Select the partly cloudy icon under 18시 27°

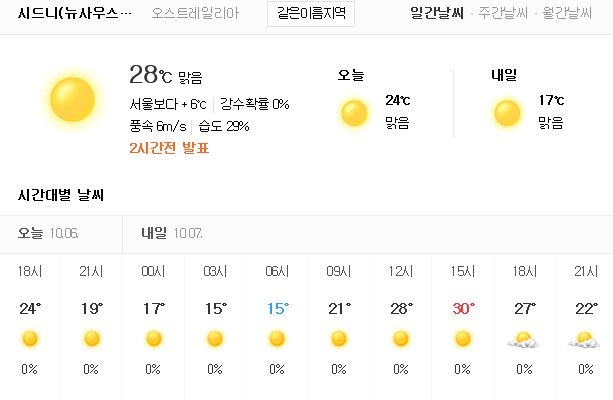click(x=523, y=339)
